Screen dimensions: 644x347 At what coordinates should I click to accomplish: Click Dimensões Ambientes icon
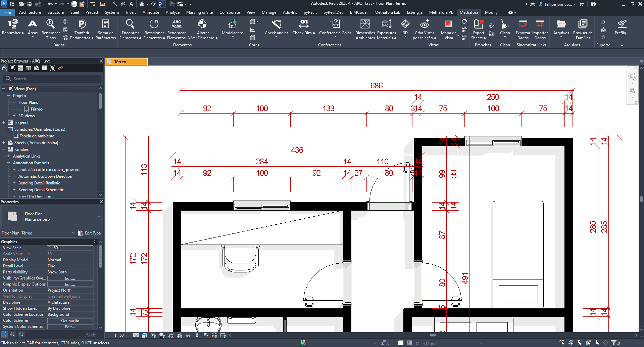click(365, 24)
